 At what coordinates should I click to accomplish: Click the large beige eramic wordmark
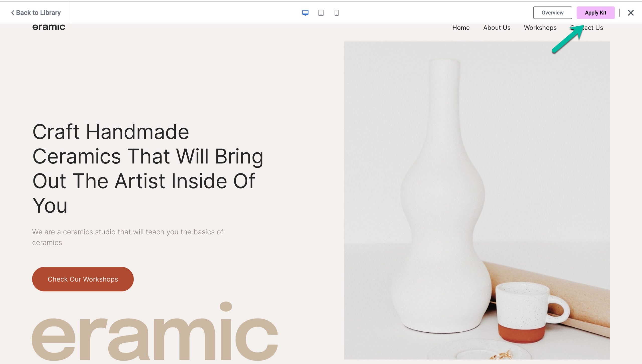pyautogui.click(x=155, y=331)
